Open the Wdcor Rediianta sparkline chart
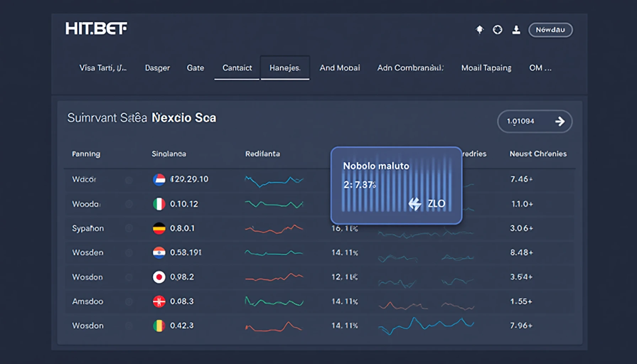Image resolution: width=637 pixels, height=364 pixels. pos(274,181)
